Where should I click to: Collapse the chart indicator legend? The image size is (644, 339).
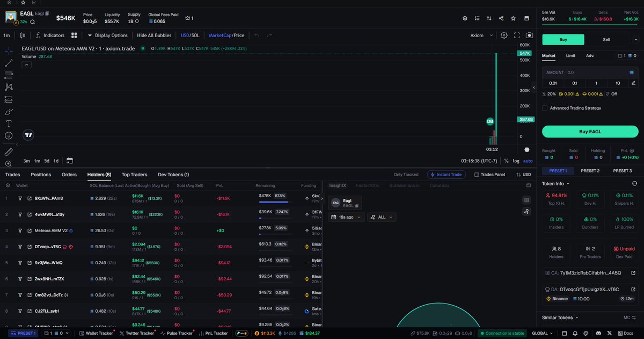[x=26, y=64]
